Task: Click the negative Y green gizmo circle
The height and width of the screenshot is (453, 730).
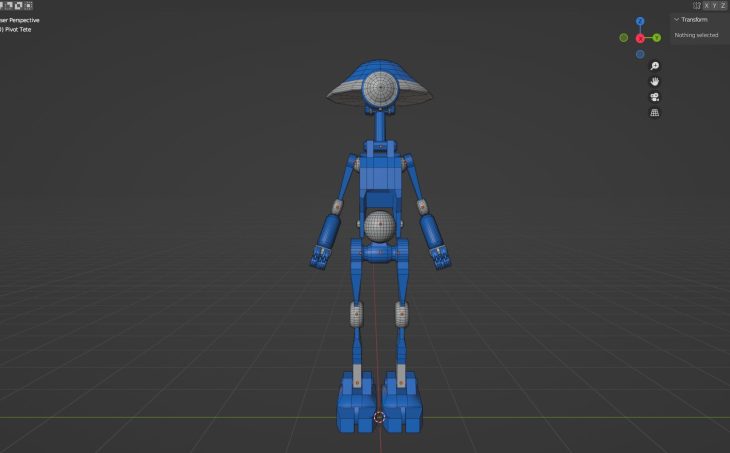Action: tap(623, 38)
